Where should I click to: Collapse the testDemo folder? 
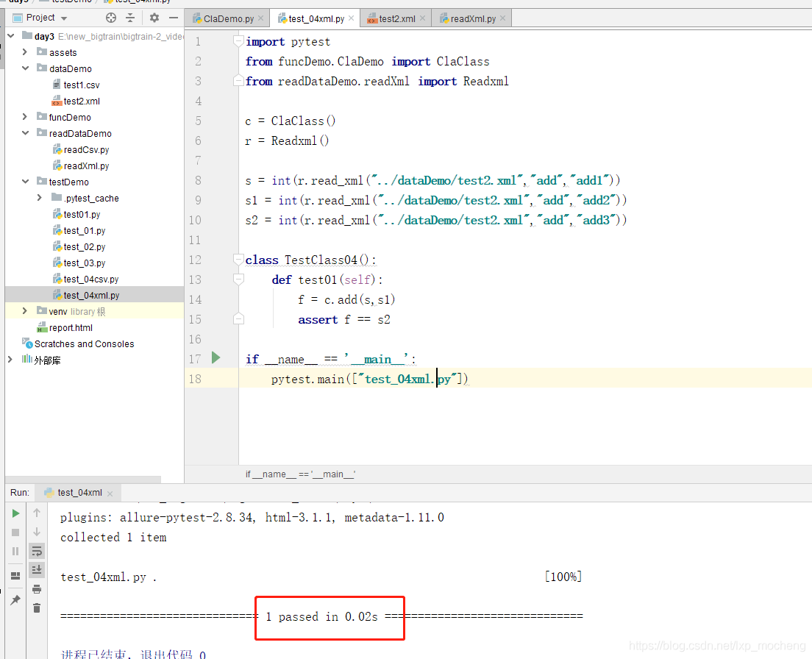25,182
